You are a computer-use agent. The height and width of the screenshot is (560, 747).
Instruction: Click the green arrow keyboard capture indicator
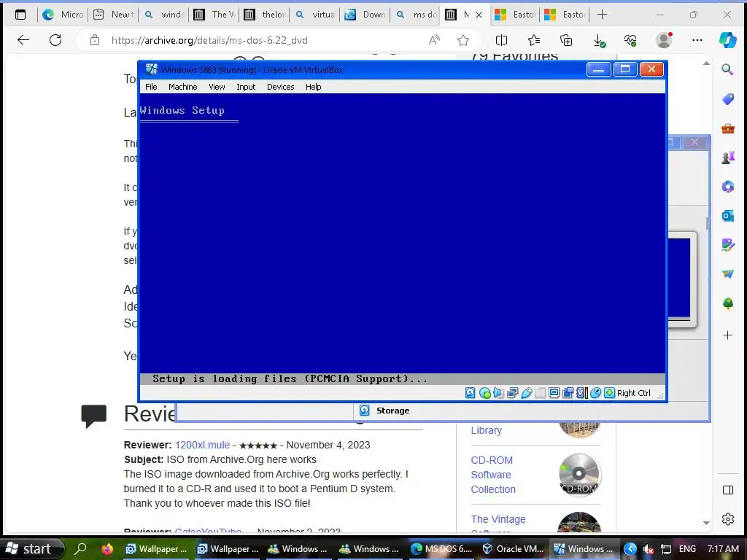click(609, 393)
